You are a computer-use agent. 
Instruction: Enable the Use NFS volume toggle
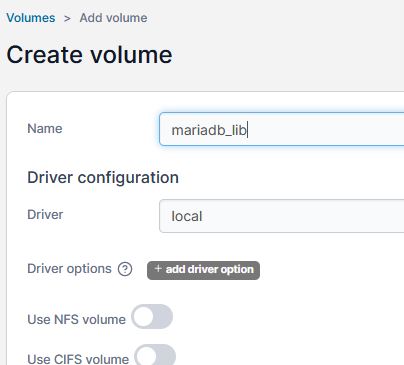(152, 316)
